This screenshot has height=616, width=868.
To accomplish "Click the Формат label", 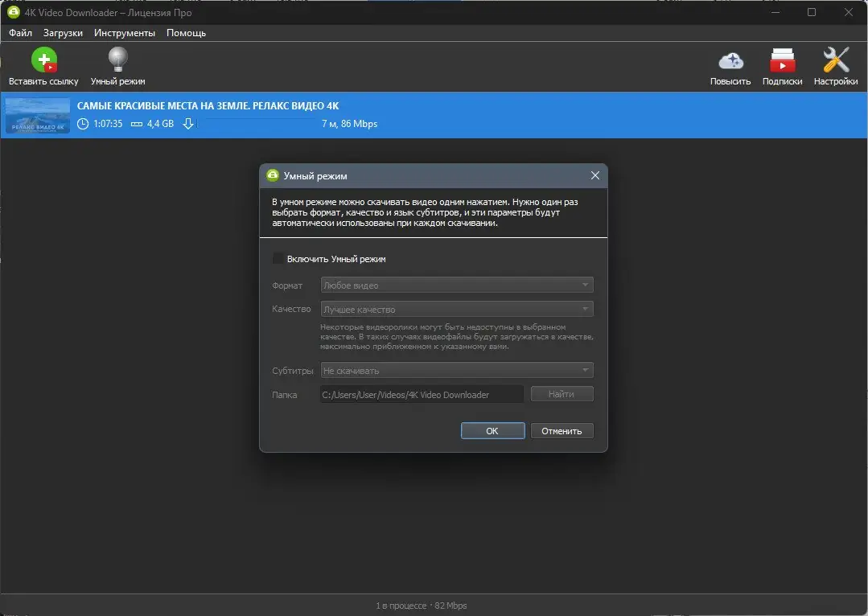I will coord(287,285).
